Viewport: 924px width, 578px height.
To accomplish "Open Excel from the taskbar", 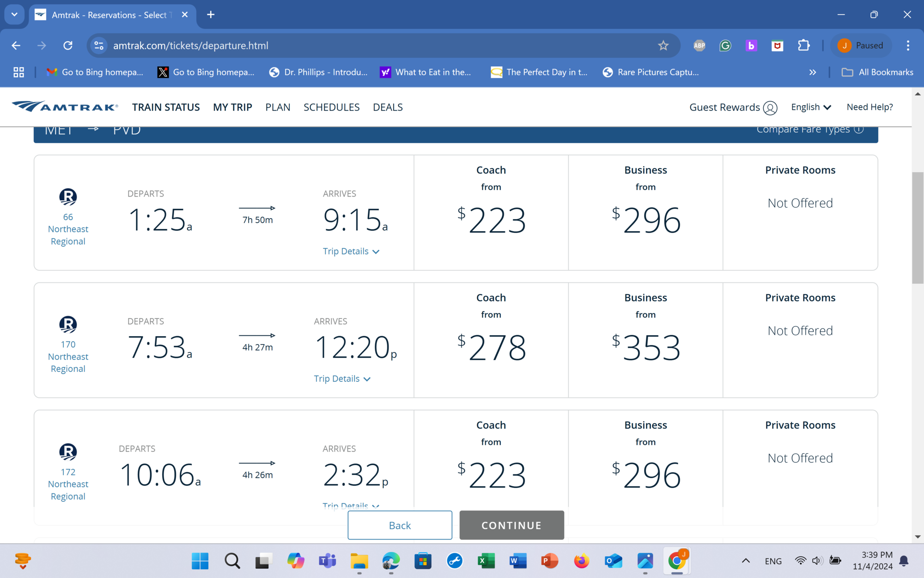I will (x=486, y=561).
